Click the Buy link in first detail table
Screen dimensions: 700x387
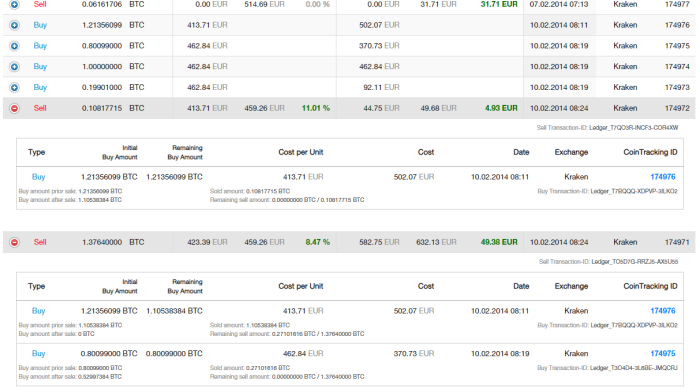38,177
